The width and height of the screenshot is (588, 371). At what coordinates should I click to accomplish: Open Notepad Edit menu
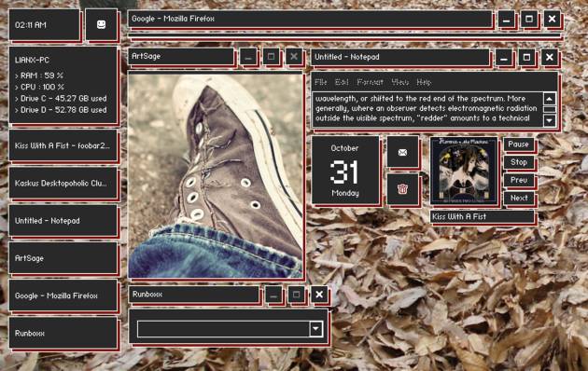click(x=342, y=82)
